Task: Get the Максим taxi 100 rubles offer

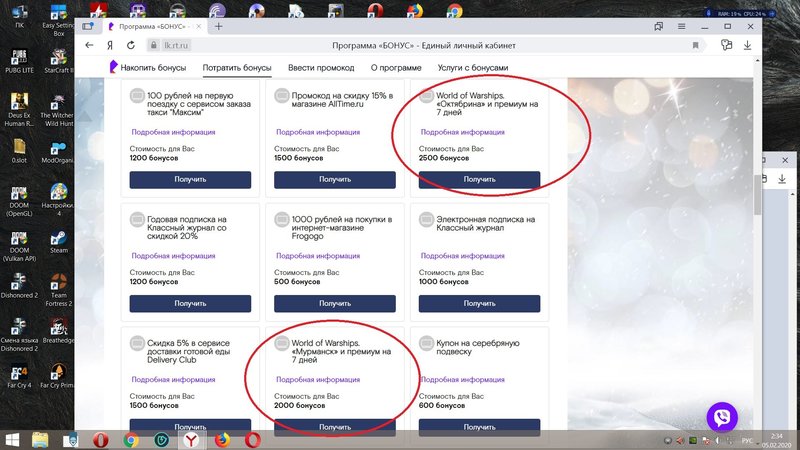Action: pyautogui.click(x=190, y=180)
